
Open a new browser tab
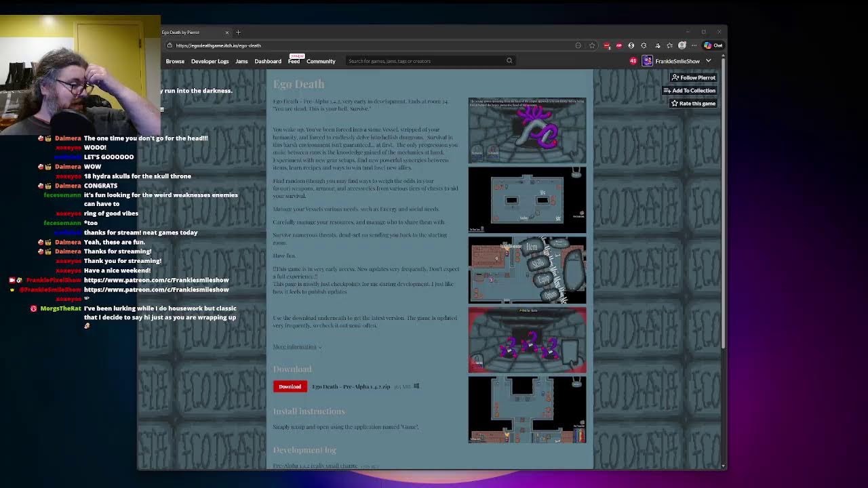point(238,32)
